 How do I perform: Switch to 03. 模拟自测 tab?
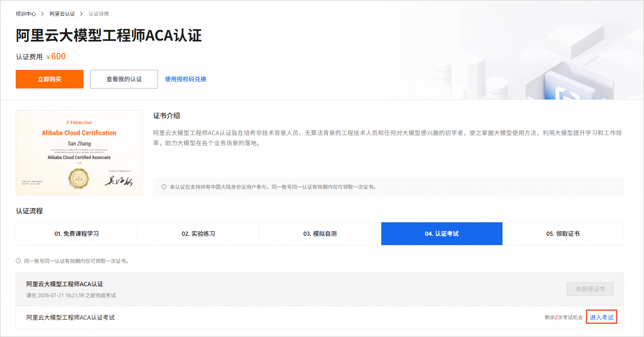320,234
